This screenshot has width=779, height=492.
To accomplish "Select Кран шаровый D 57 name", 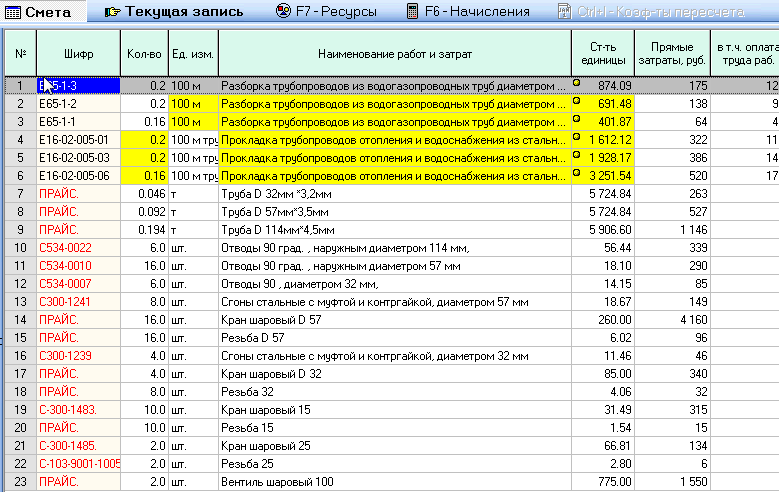I will [395, 320].
